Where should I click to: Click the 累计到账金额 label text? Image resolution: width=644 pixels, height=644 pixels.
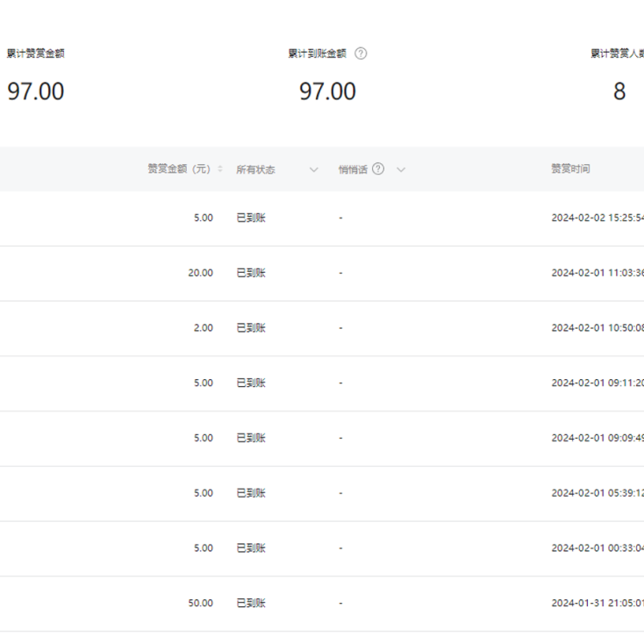(x=317, y=54)
